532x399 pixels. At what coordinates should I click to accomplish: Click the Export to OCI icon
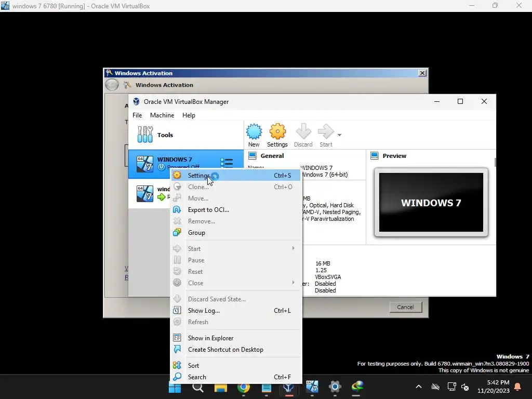tap(177, 210)
